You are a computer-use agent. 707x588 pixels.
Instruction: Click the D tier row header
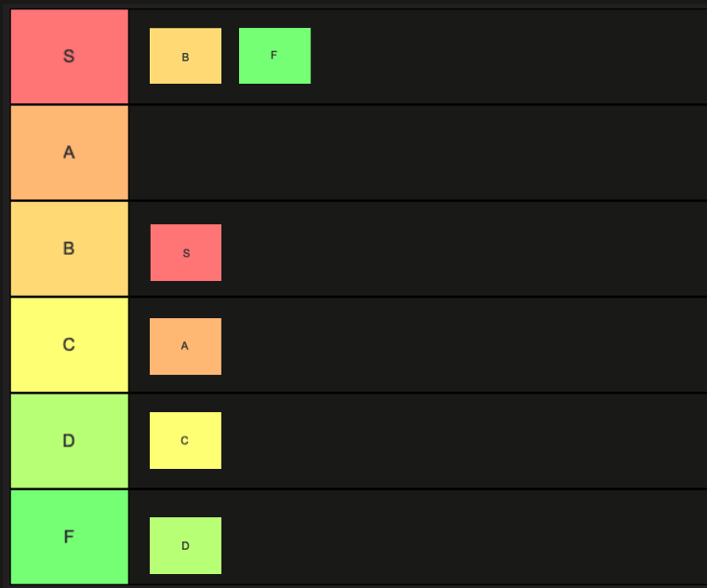[x=69, y=440]
